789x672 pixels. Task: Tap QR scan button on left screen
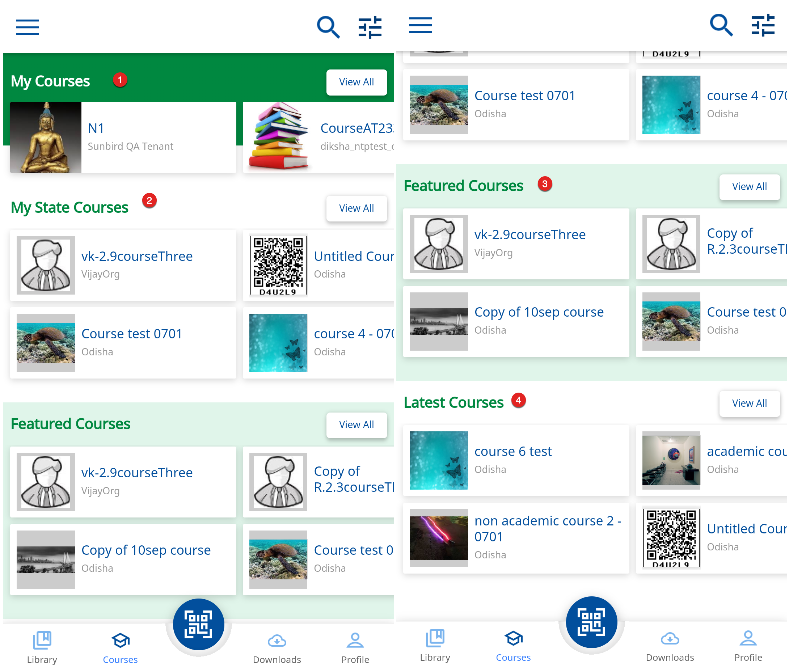click(x=198, y=624)
